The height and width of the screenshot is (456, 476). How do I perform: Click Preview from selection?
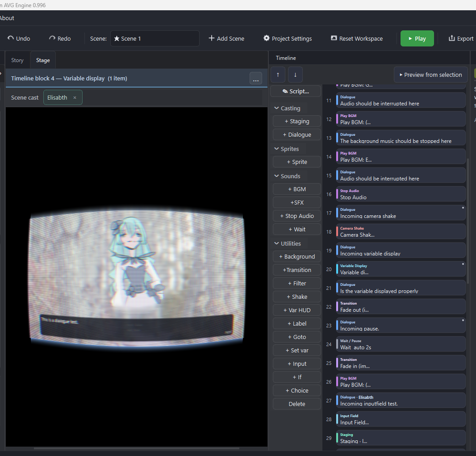tap(431, 75)
